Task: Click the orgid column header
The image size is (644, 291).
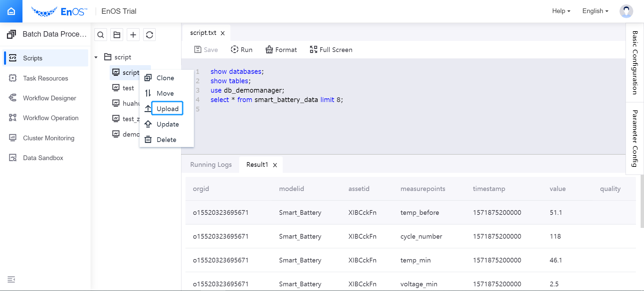Action: pyautogui.click(x=201, y=189)
